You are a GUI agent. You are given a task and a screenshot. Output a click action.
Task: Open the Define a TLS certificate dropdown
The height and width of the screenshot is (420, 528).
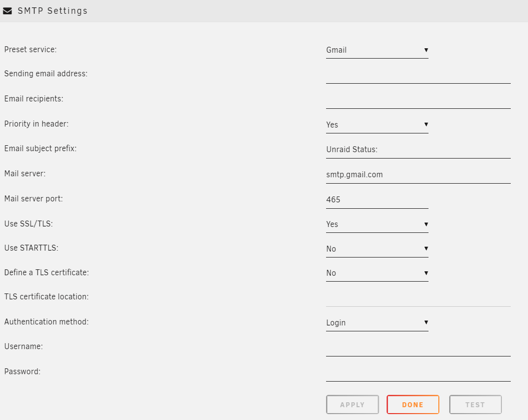(377, 273)
